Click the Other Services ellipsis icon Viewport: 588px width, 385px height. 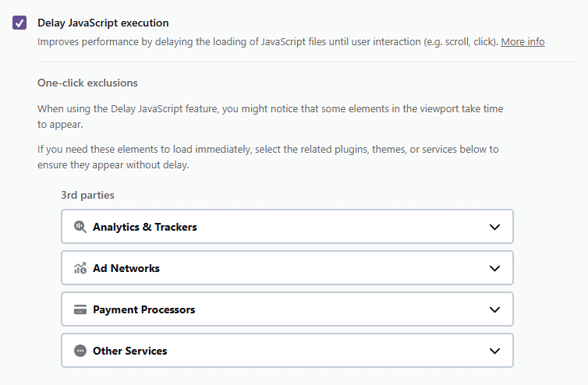point(80,351)
